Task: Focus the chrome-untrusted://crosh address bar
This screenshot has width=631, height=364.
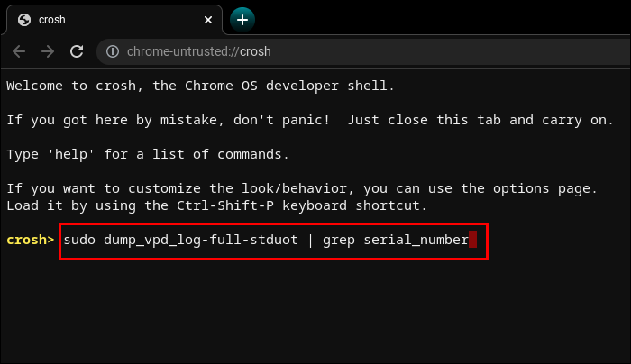Action: pyautogui.click(x=198, y=51)
